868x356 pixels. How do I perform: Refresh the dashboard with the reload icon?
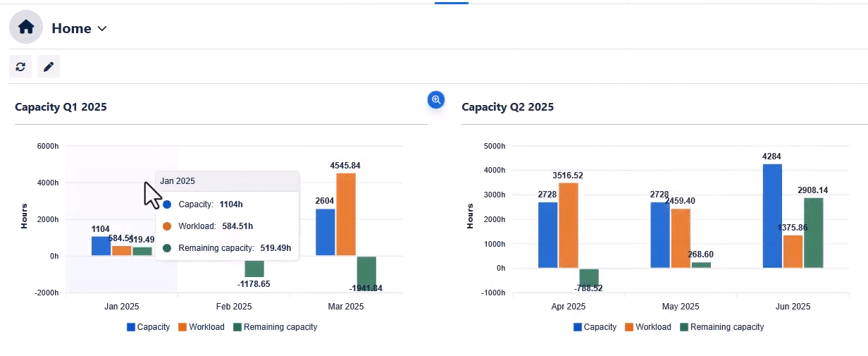click(20, 67)
